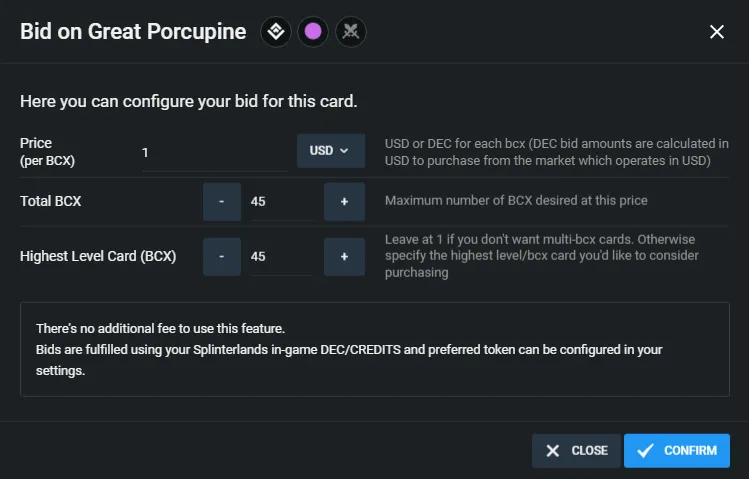Screen dimensions: 749x479
Task: Select the Total BCX value field
Action: [x=282, y=202]
